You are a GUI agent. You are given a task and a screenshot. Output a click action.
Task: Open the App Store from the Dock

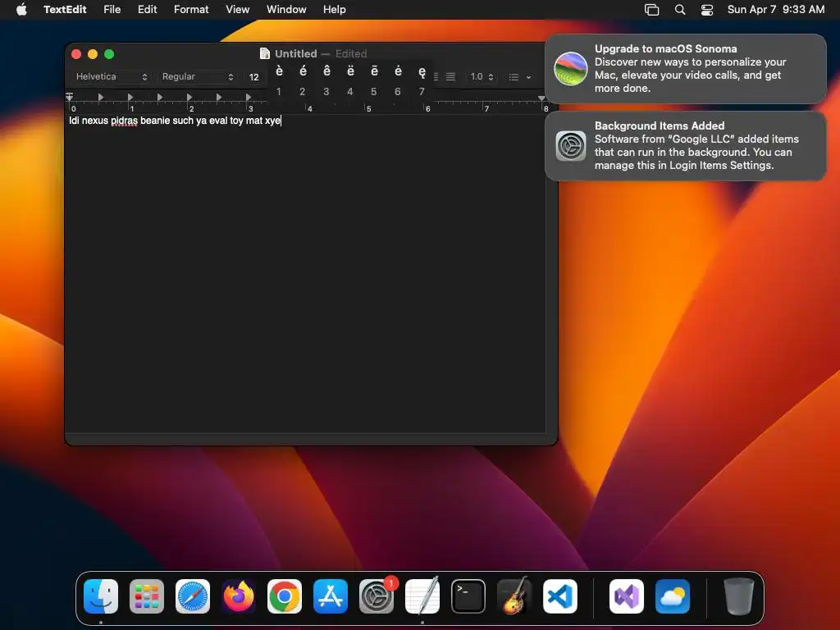[331, 596]
